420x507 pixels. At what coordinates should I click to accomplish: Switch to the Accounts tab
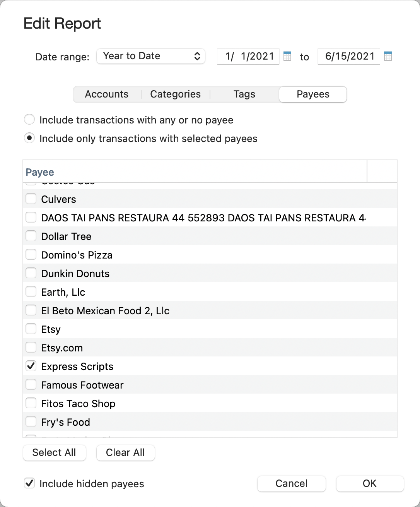click(107, 94)
